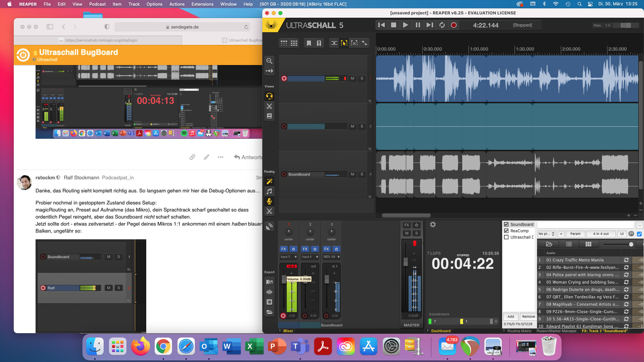Open the Podcast menu

click(x=97, y=4)
